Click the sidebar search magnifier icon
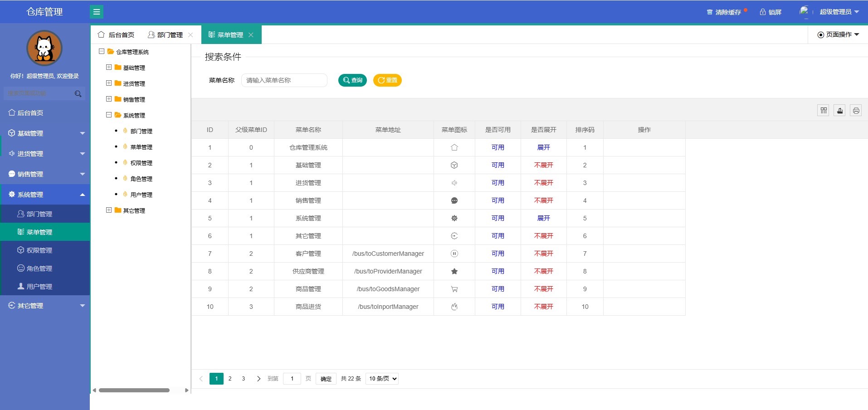Viewport: 868px width, 410px height. pyautogui.click(x=78, y=93)
